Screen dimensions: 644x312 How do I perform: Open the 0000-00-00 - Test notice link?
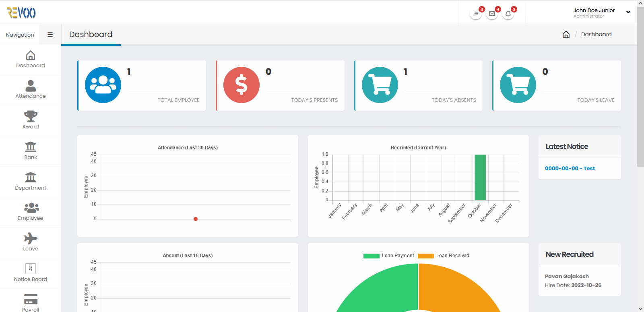coord(570,168)
